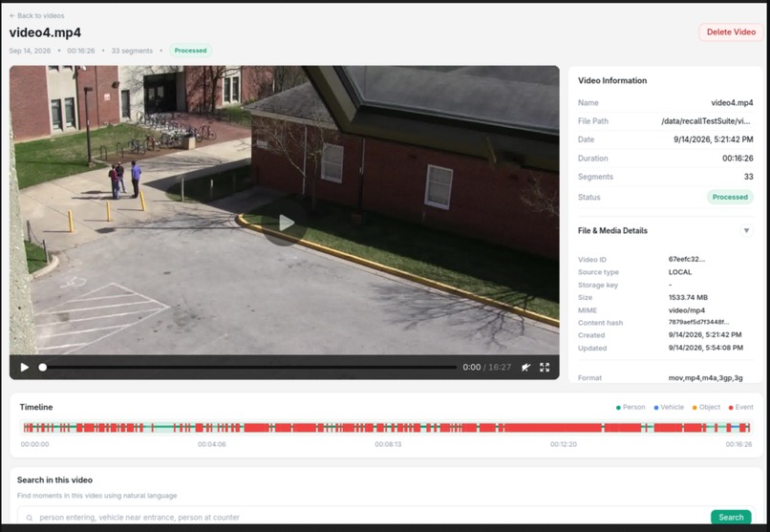Screen dimensions: 770x532
Task: Click the video seek bar track
Action: (x=249, y=367)
